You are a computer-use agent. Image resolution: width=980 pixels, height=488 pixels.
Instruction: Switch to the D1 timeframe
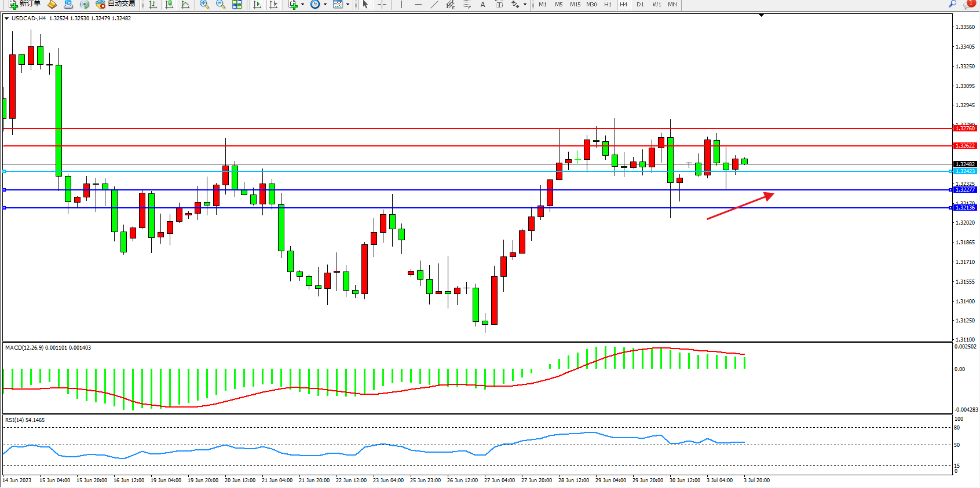[640, 5]
